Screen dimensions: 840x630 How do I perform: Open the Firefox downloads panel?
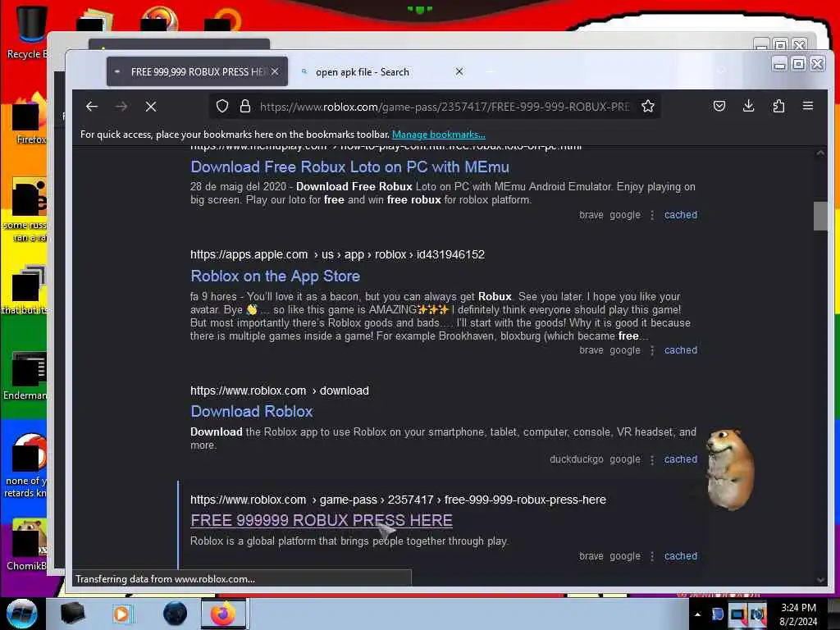[x=749, y=106]
